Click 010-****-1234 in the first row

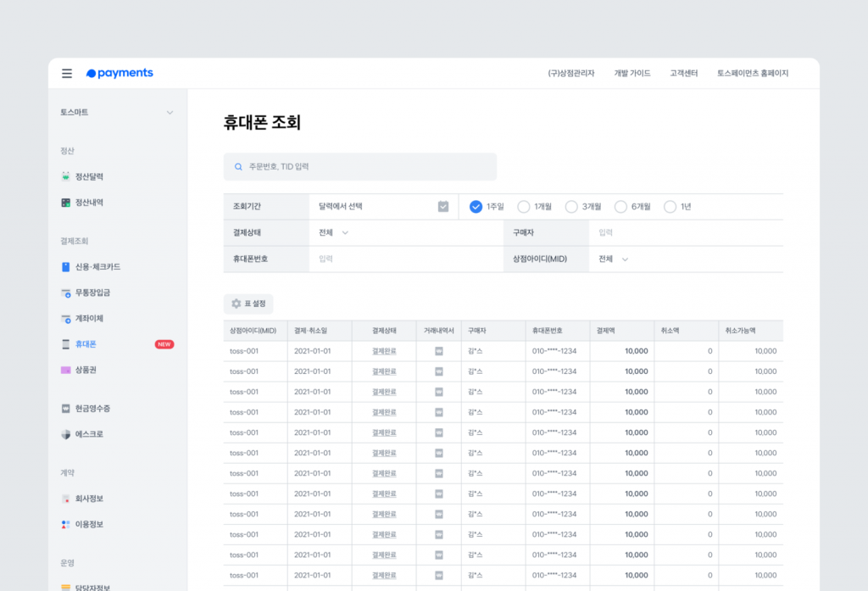(554, 351)
